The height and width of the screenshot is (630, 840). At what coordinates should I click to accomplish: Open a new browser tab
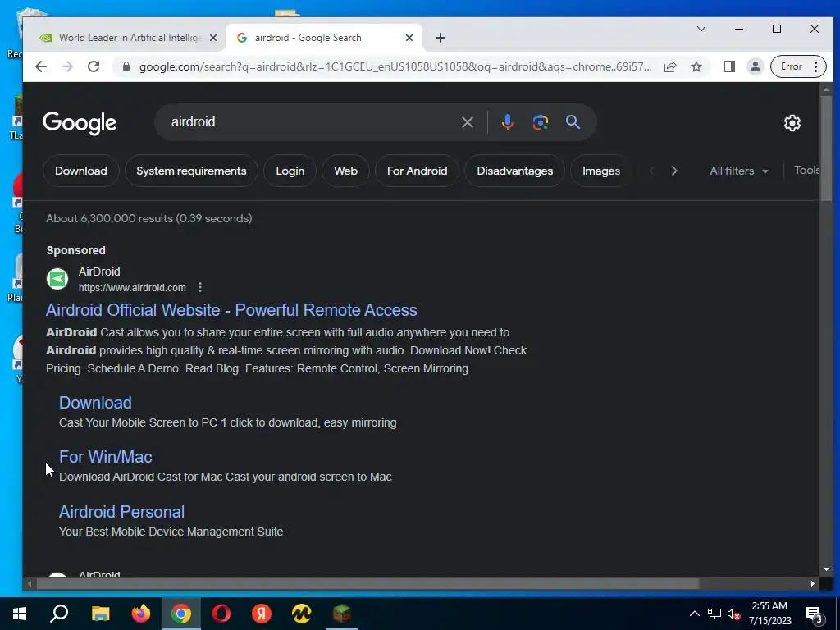[440, 38]
